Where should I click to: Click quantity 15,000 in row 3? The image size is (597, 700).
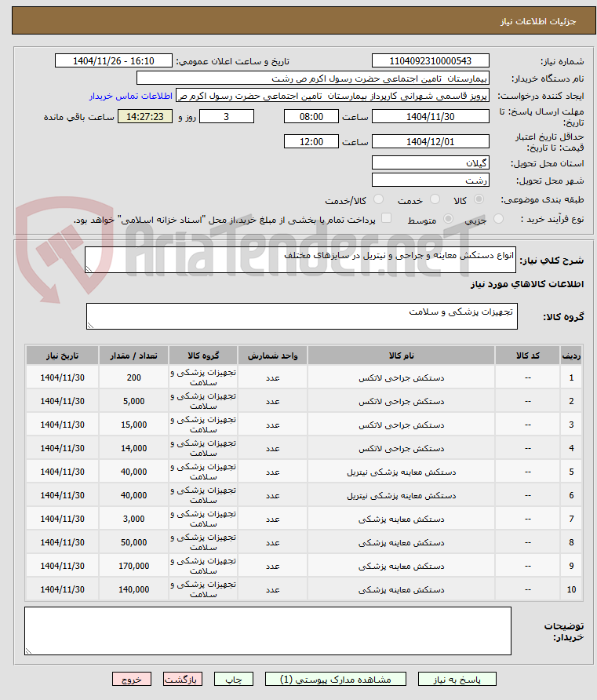(134, 425)
